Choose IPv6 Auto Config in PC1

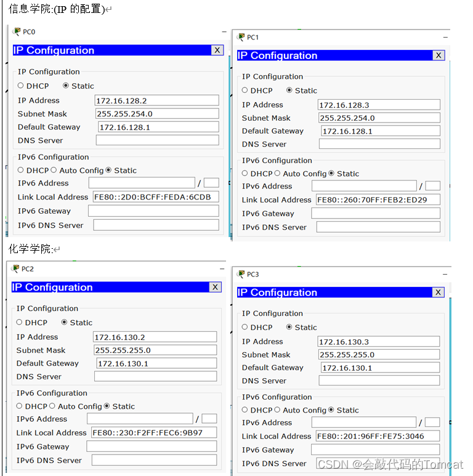(277, 173)
